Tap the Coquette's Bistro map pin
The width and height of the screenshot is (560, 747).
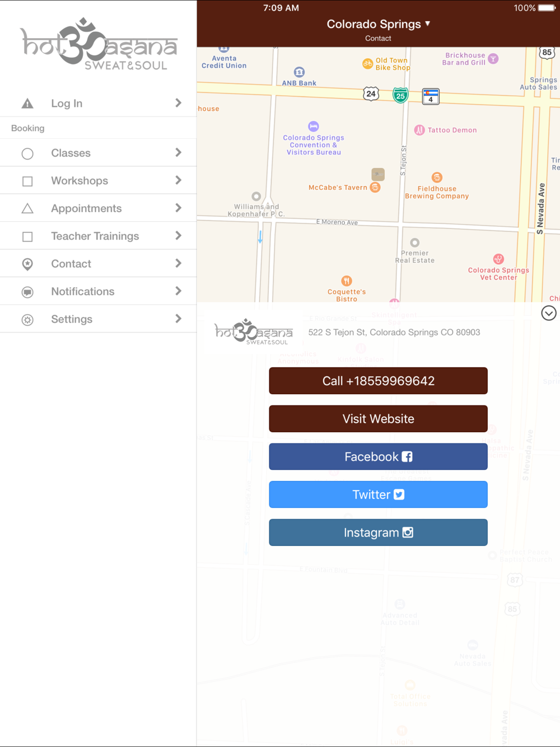347,281
